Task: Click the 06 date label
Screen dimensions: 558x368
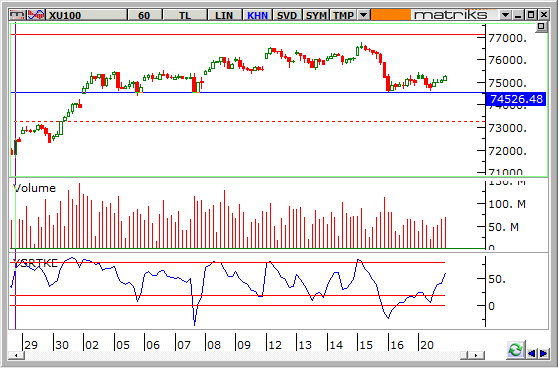Action: tap(153, 345)
